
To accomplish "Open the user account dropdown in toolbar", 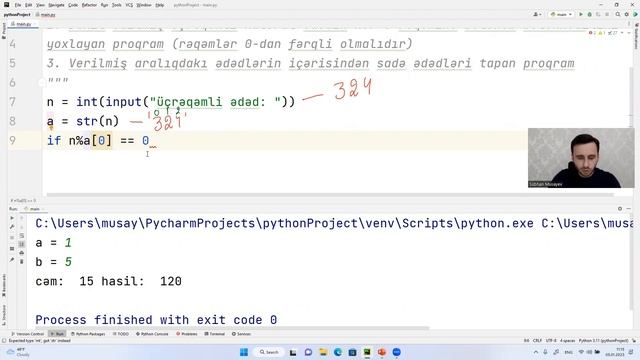I will click(x=537, y=14).
